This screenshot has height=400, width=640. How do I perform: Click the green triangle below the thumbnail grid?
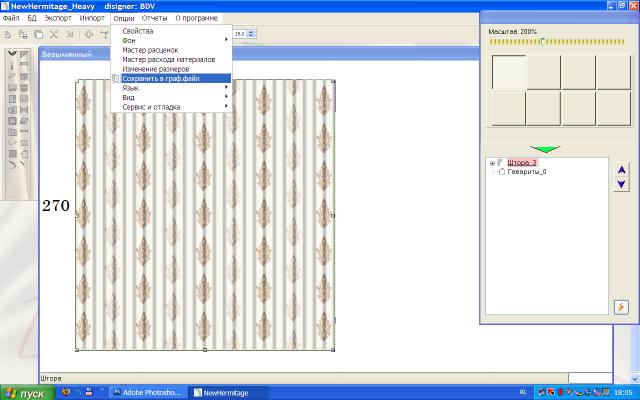pos(545,149)
